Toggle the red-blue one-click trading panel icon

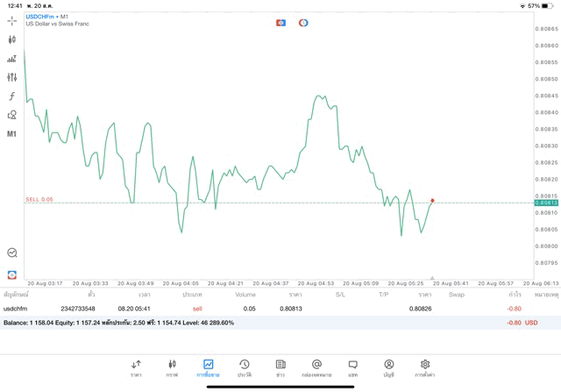tap(11, 274)
